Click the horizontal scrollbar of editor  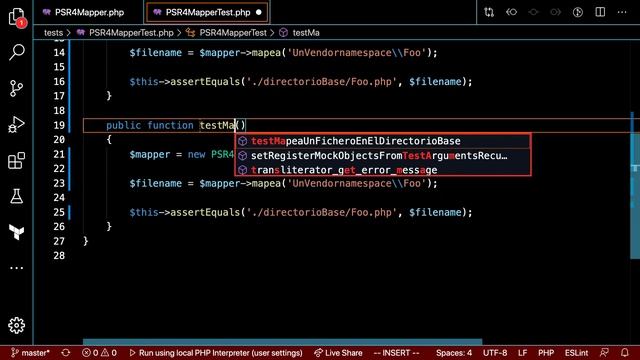282,341
